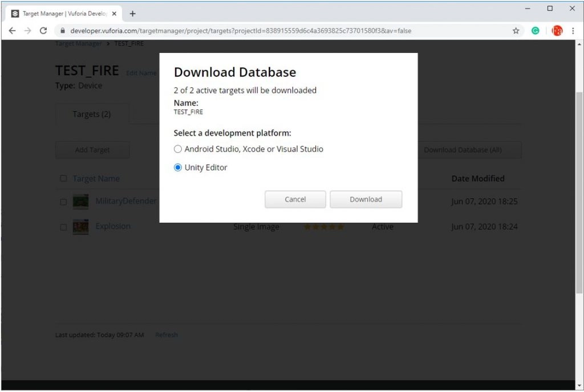Click the Download Database dialog title
Viewport: 584px width, 392px height.
pos(235,72)
